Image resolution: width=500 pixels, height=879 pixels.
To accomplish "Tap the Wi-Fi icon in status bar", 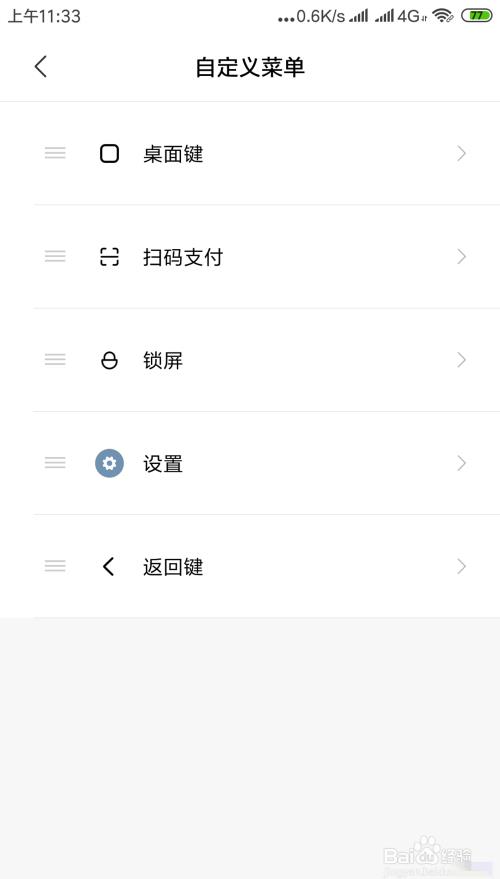I will point(443,16).
